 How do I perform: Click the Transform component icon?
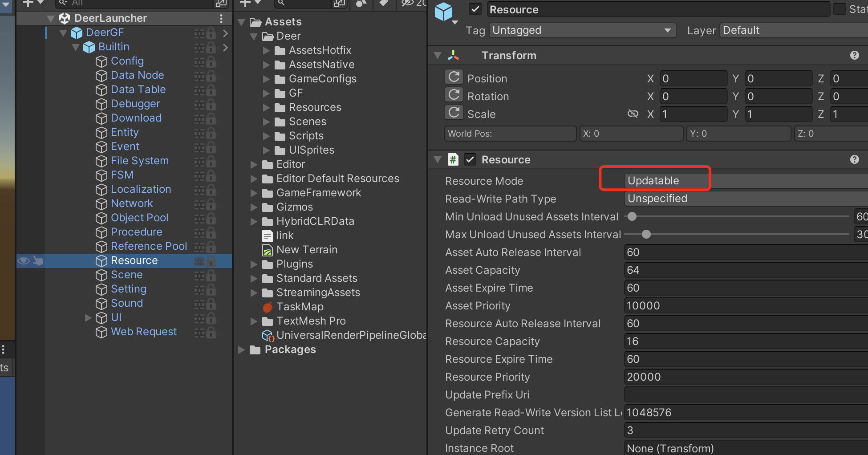point(453,55)
